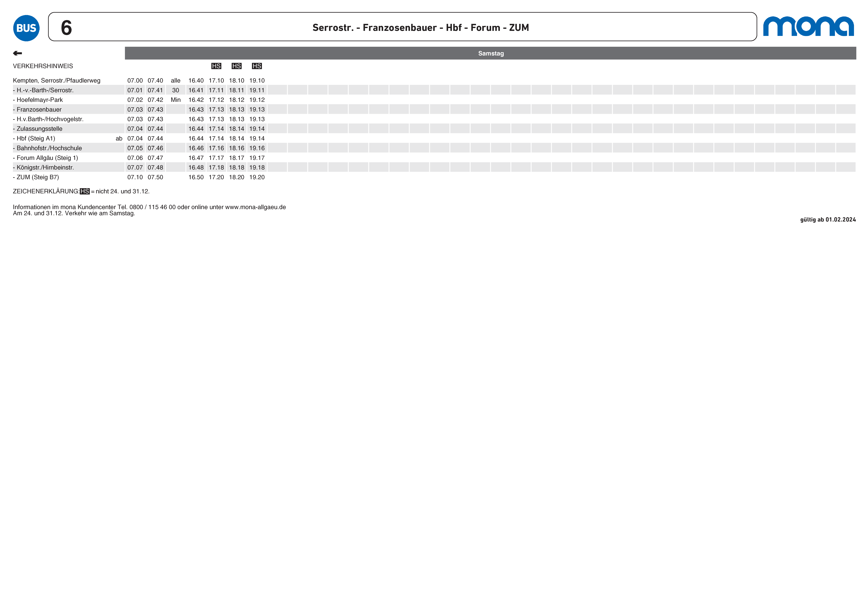Click the mona logo
The height and width of the screenshot is (613, 868).
[808, 26]
